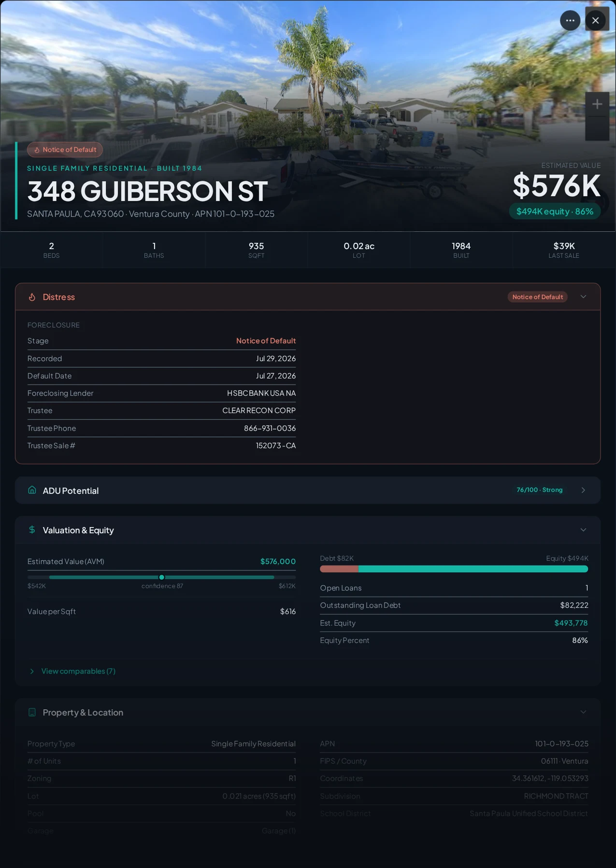This screenshot has height=868, width=616.
Task: Click the Subdivision RICHMOND TRACT value
Action: tap(556, 796)
